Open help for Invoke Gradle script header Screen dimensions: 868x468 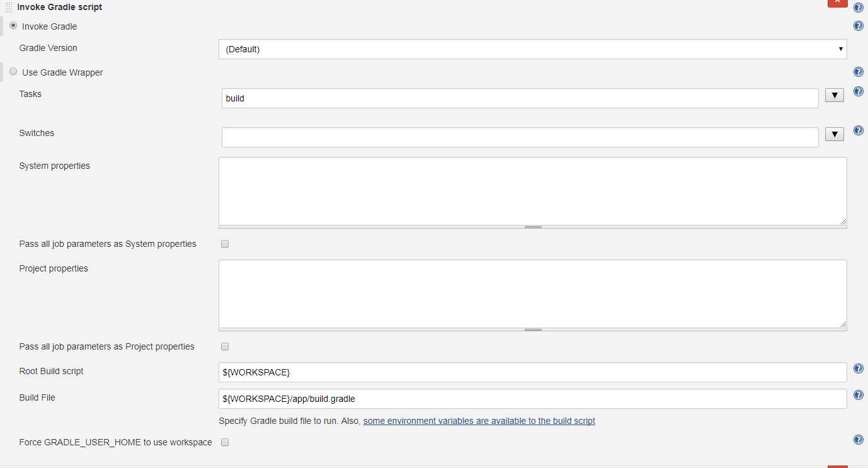click(x=858, y=8)
